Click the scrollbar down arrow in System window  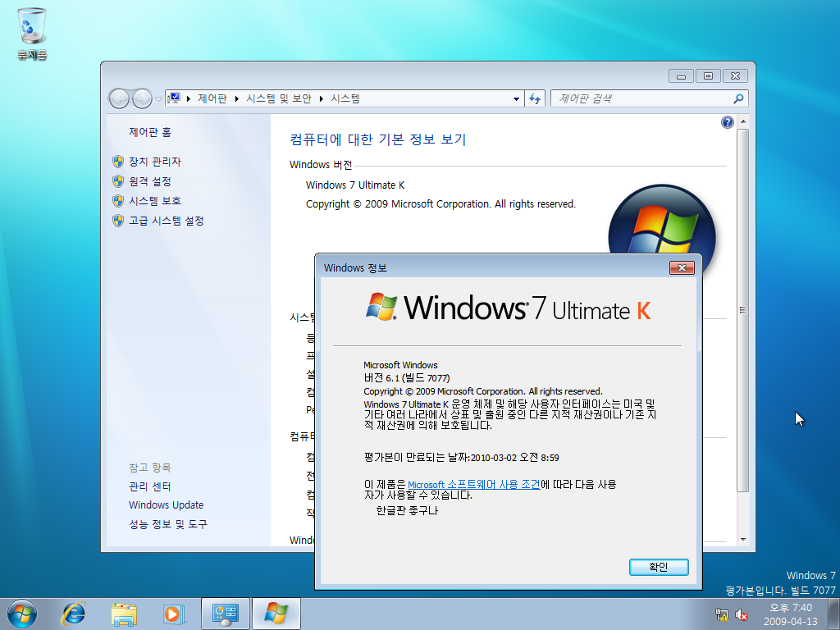coord(742,540)
